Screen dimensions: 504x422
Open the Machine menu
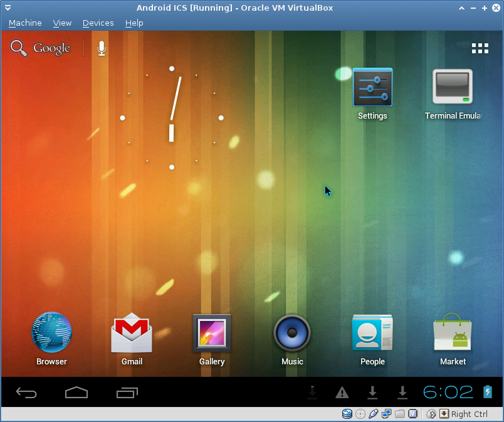25,23
